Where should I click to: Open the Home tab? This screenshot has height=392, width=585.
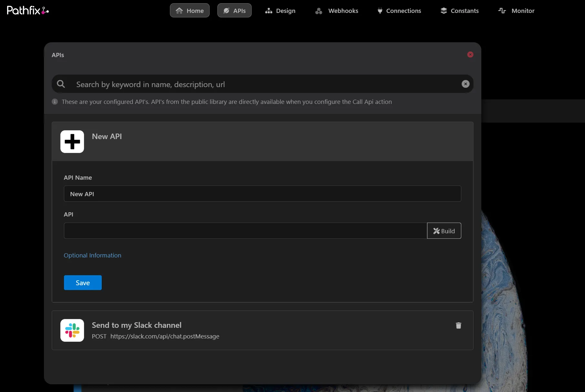(190, 11)
